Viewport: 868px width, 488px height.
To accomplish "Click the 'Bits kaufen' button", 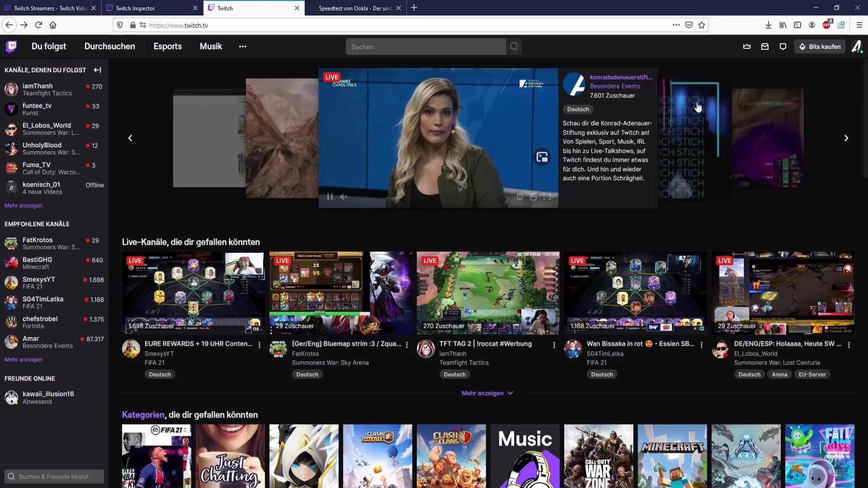I will [x=820, y=46].
